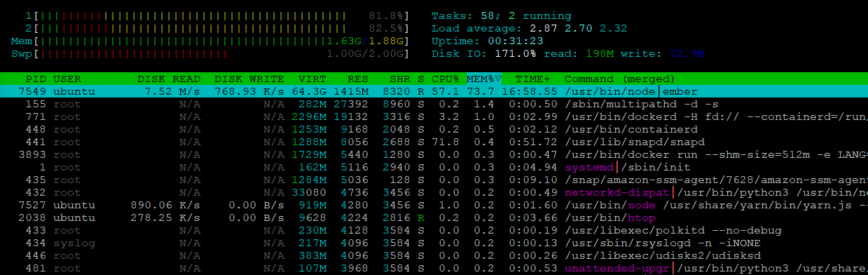Select the unattended-upgr process row
The width and height of the screenshot is (868, 275).
tap(434, 268)
